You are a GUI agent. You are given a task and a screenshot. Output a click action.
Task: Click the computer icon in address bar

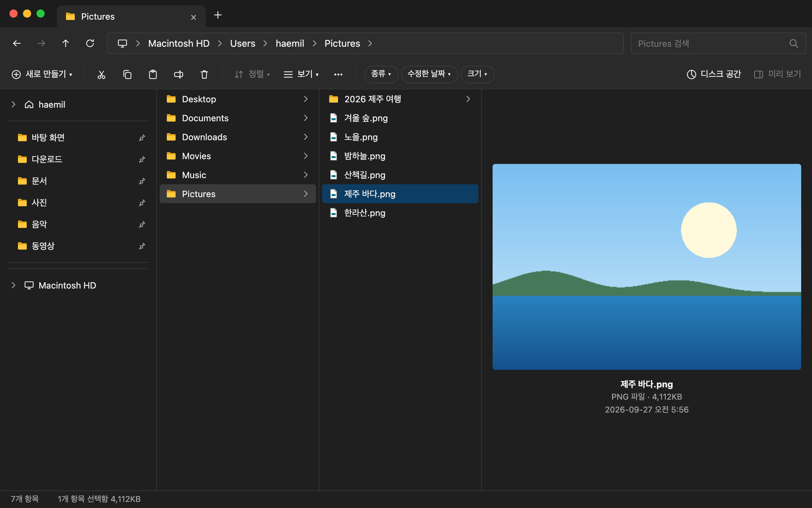coord(122,43)
